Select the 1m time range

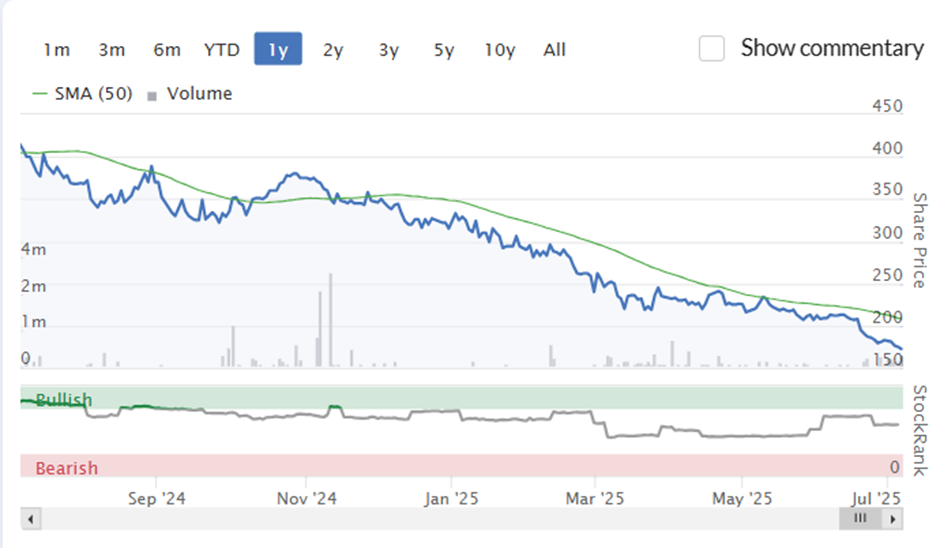coord(56,49)
